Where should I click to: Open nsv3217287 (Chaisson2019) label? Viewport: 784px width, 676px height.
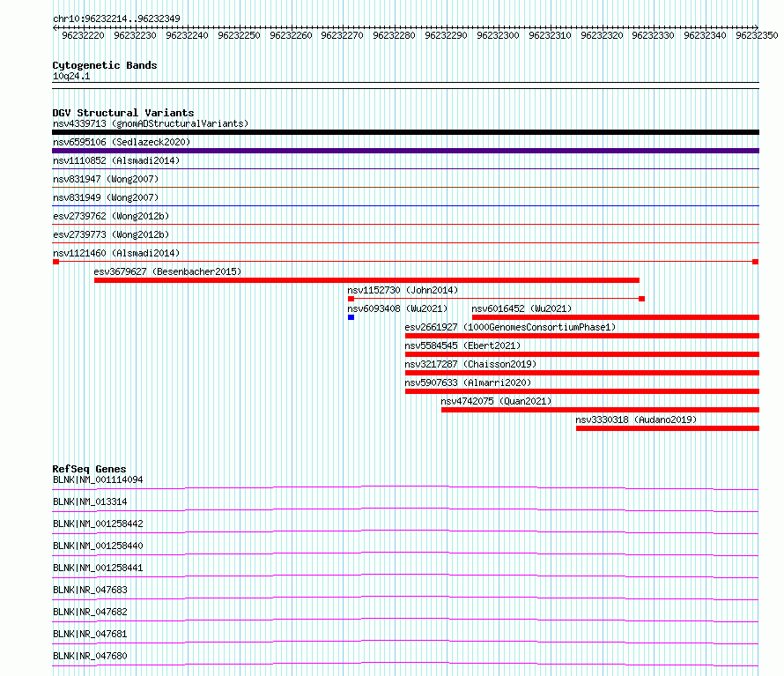(470, 364)
